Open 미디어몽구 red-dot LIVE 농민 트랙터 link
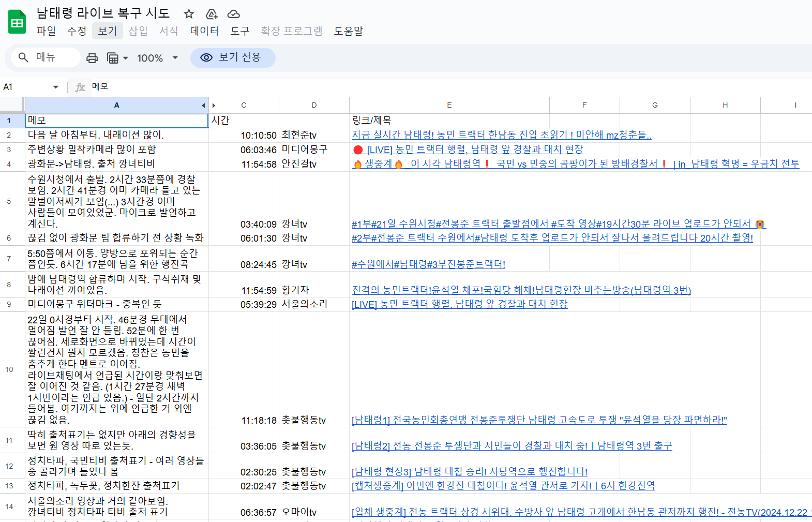Image resolution: width=812 pixels, height=522 pixels. [468, 150]
